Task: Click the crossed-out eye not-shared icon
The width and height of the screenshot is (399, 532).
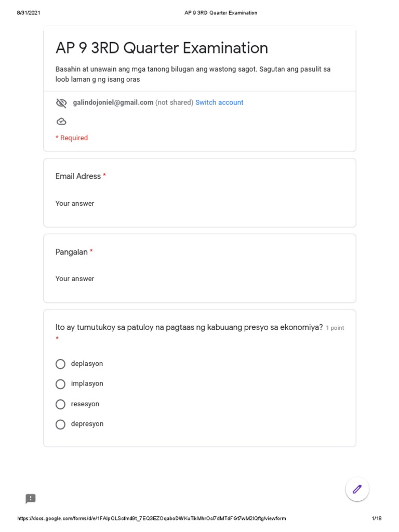Action: pyautogui.click(x=61, y=103)
